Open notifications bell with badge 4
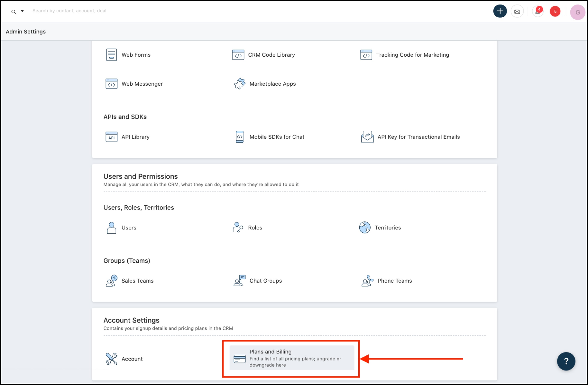This screenshot has width=588, height=385. (x=537, y=11)
